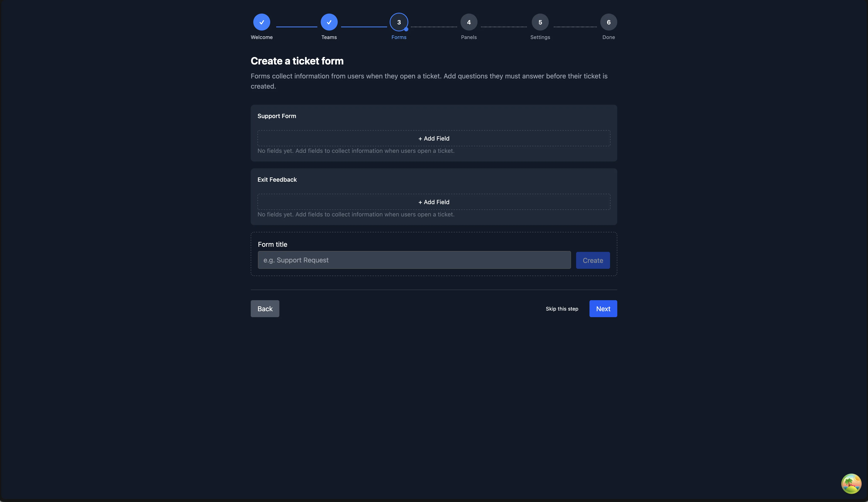This screenshot has height=502, width=868.
Task: Click the No fields yet text under Exit Feedback
Action: click(356, 215)
